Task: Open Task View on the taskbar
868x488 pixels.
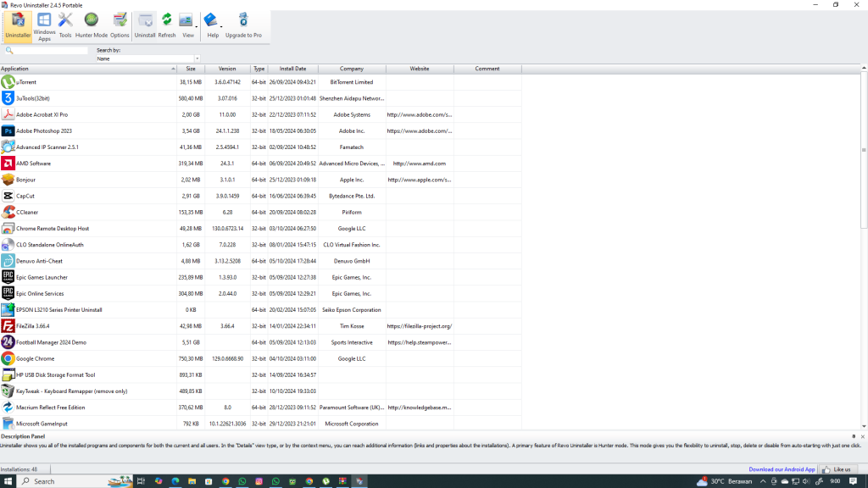Action: [141, 481]
